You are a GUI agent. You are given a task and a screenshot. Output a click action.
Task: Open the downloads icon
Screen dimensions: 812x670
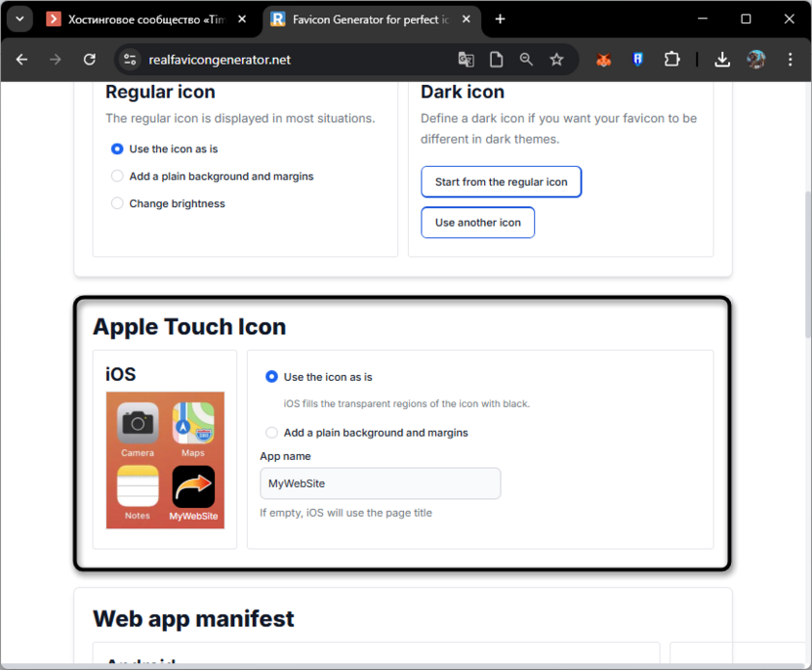coord(722,60)
